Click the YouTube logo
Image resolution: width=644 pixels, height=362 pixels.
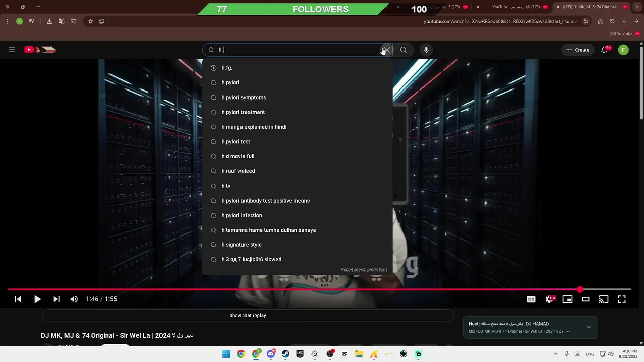40,50
